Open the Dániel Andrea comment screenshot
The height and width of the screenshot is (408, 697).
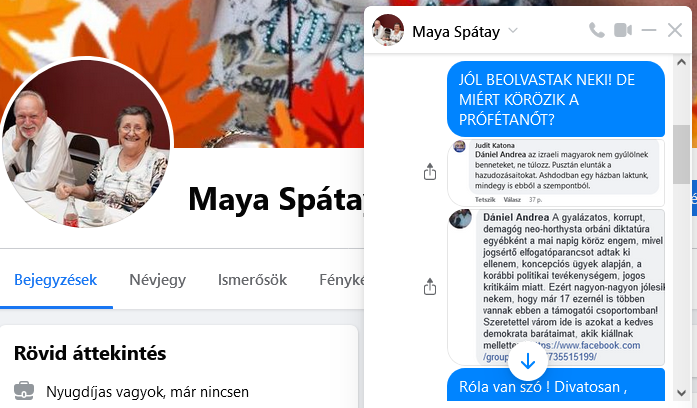(556, 288)
